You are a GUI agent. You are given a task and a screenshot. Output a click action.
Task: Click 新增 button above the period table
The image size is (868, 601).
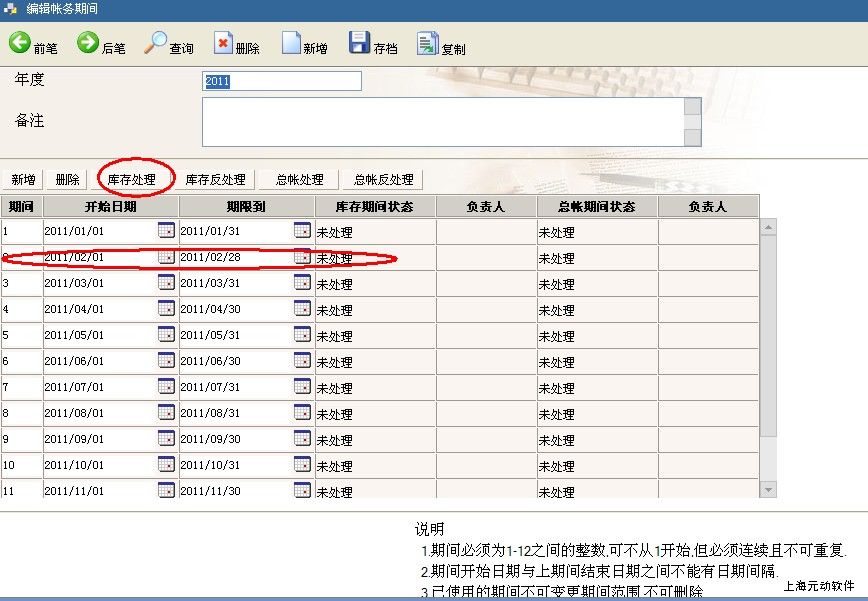tap(23, 180)
